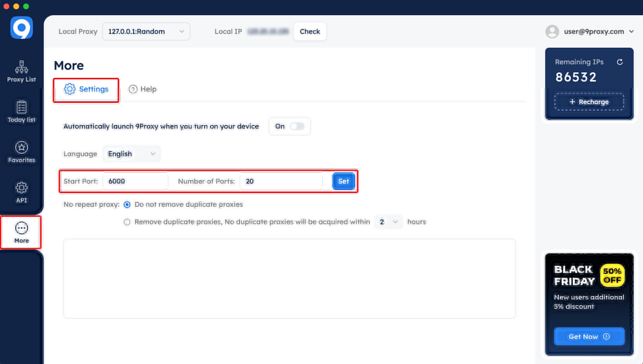Expand the duplicate hours dropdown
This screenshot has width=643, height=364.
pyautogui.click(x=388, y=222)
